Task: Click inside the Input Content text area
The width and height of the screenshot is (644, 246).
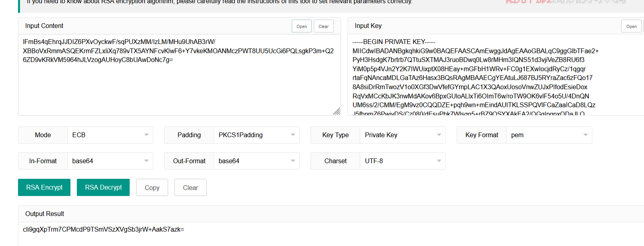Action: coord(179,75)
